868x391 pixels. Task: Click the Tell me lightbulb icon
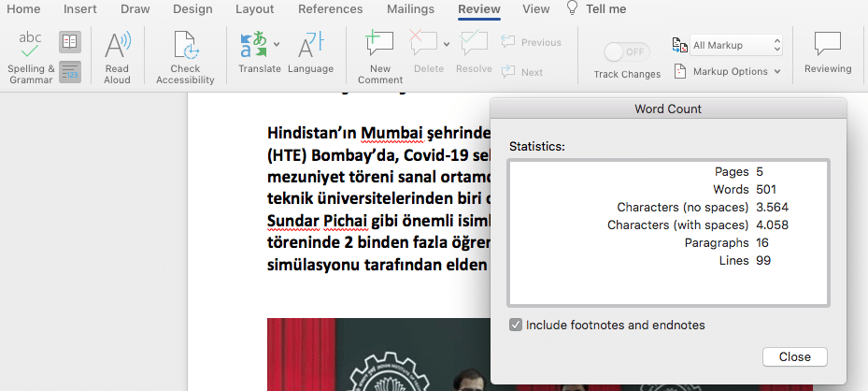point(573,8)
